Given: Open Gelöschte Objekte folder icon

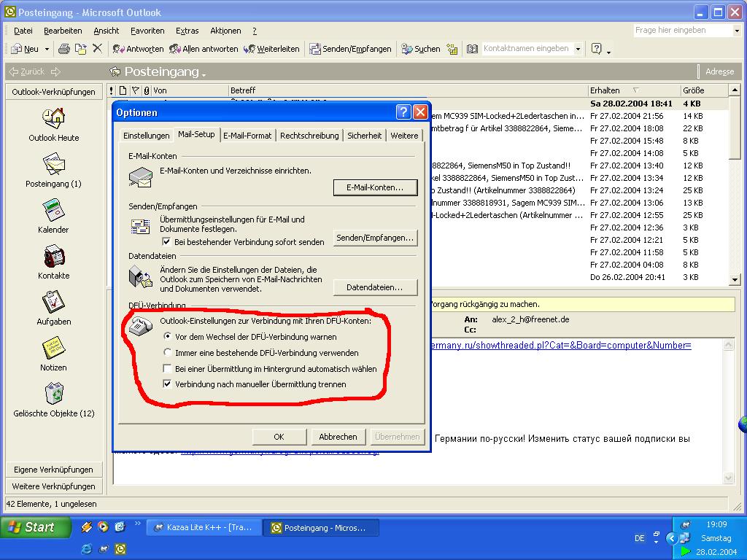Looking at the screenshot, I should 54,394.
